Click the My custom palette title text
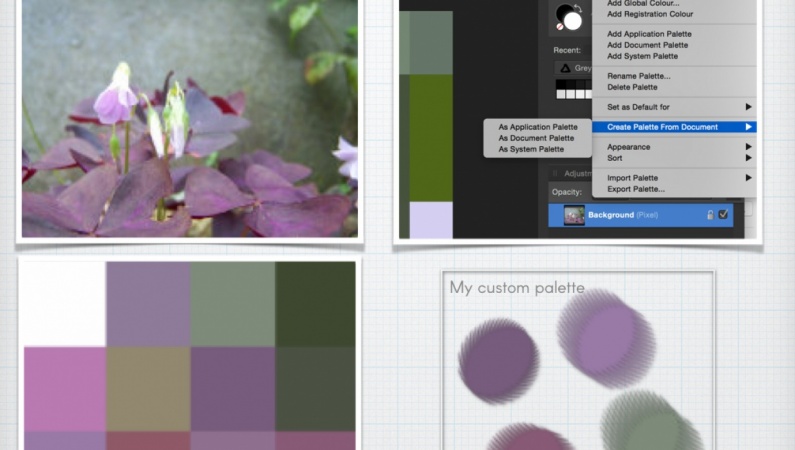 [x=517, y=288]
